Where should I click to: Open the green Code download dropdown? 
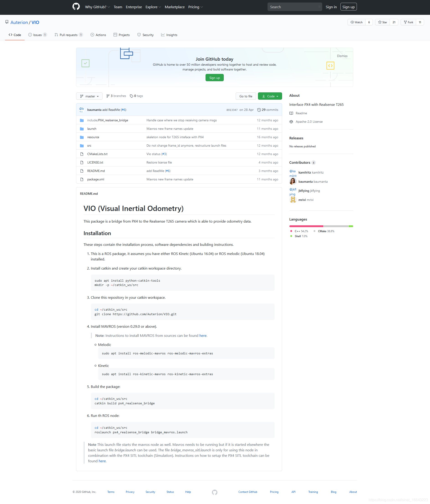click(x=270, y=96)
